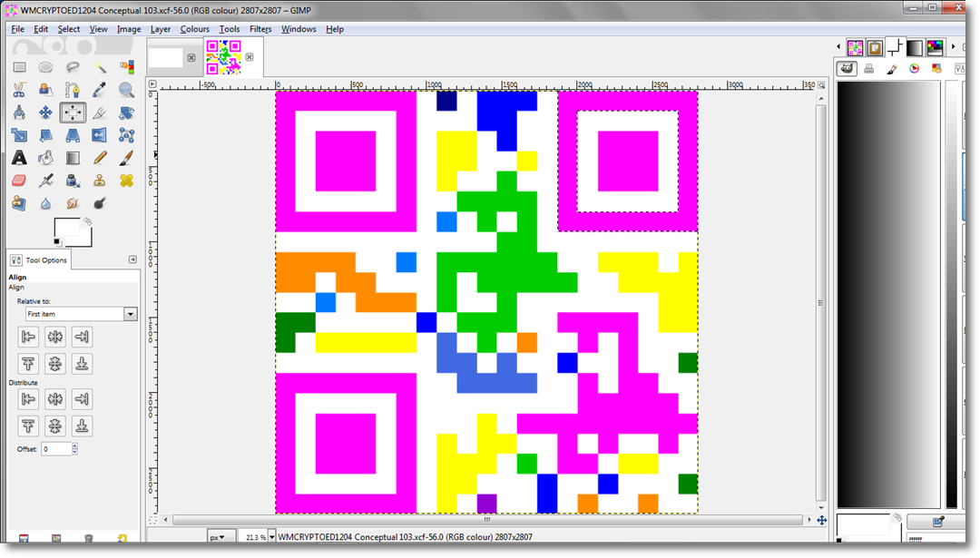Choose the Move tool

[45, 113]
